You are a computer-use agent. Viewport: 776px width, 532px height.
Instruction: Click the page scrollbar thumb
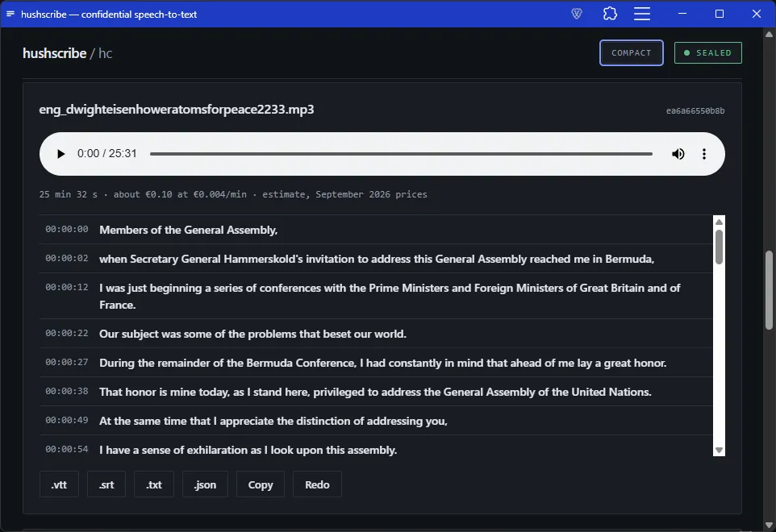pos(769,290)
